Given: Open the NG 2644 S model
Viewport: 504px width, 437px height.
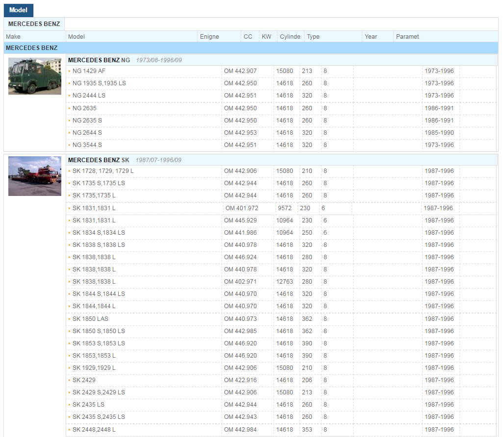Looking at the screenshot, I should pyautogui.click(x=87, y=133).
